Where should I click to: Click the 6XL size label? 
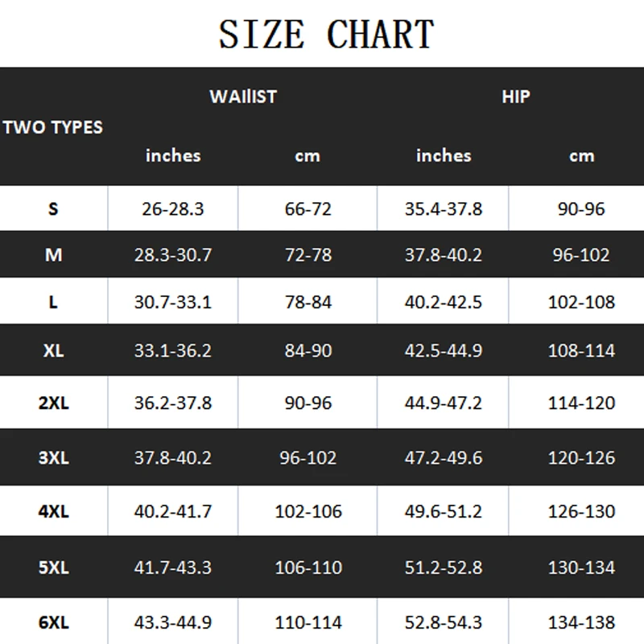(53, 622)
